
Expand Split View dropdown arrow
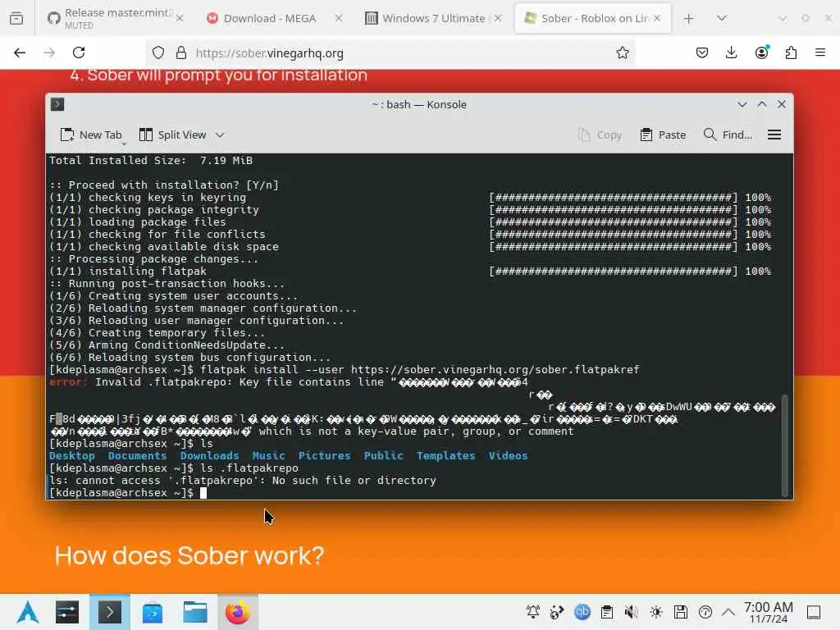pyautogui.click(x=220, y=135)
